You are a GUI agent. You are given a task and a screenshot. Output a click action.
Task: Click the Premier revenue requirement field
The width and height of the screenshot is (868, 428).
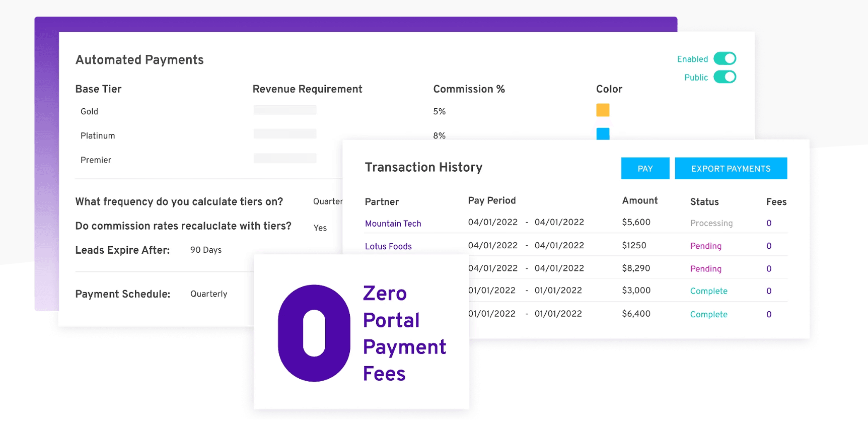[285, 158]
